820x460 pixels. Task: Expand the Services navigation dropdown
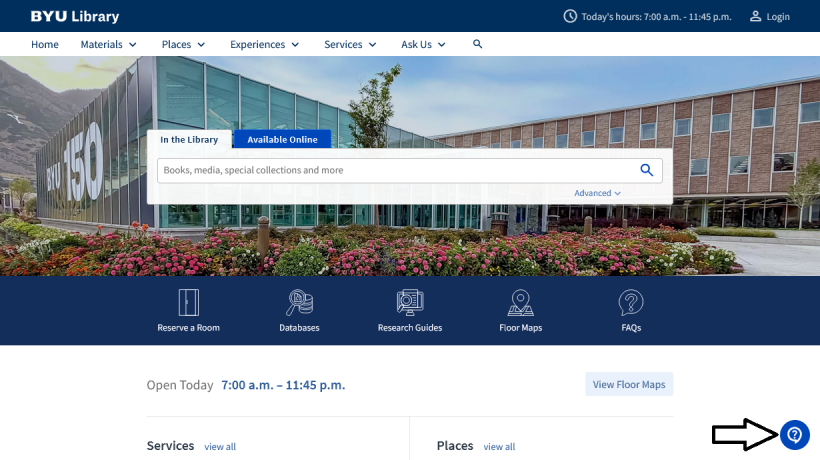[350, 45]
